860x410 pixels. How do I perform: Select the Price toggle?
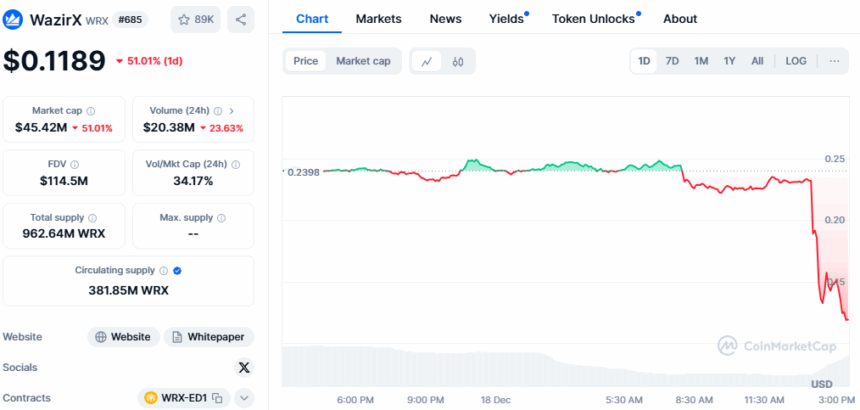[x=305, y=61]
